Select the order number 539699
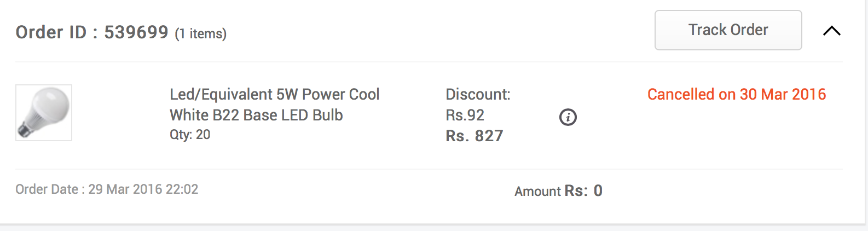This screenshot has width=868, height=231. [x=136, y=32]
